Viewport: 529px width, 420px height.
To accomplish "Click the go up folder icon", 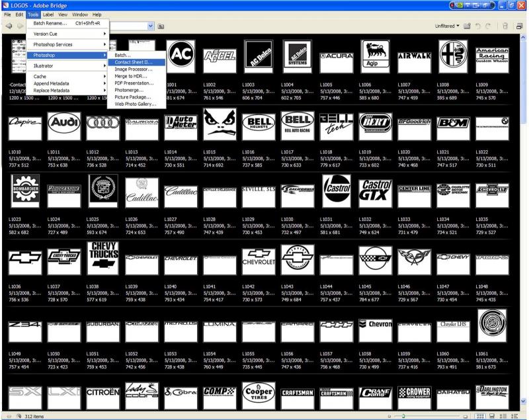I will pyautogui.click(x=161, y=26).
